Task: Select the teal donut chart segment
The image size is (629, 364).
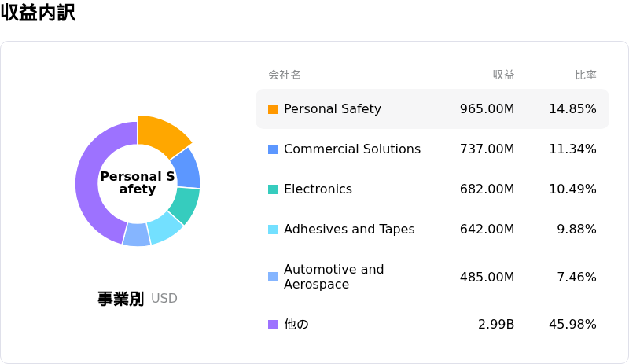Action: (185, 204)
